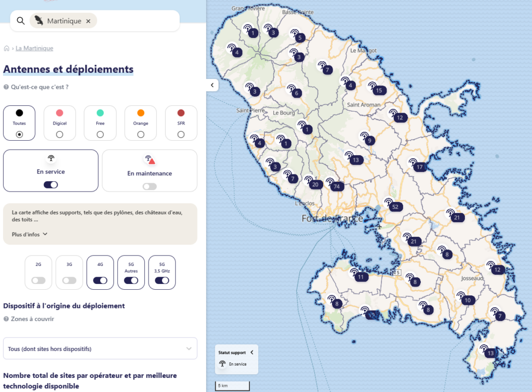Remove the Martinique search tag
Image resolution: width=532 pixels, height=392 pixels.
click(88, 21)
